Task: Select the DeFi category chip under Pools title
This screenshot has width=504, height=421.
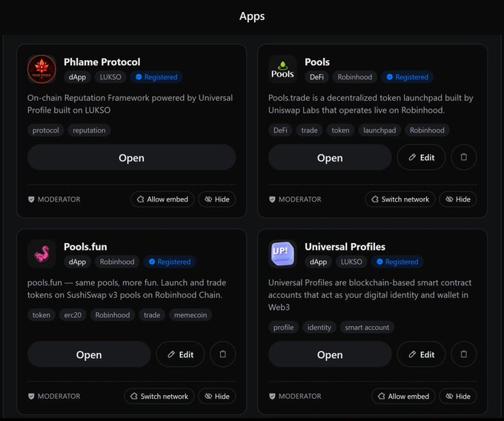Action: click(x=316, y=77)
